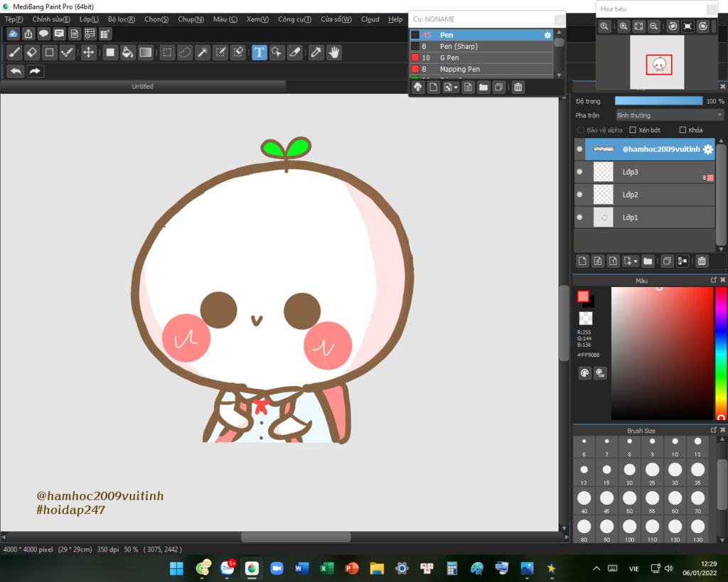Open the Bộ lọc(R) menu
The width and height of the screenshot is (728, 582).
click(x=121, y=19)
